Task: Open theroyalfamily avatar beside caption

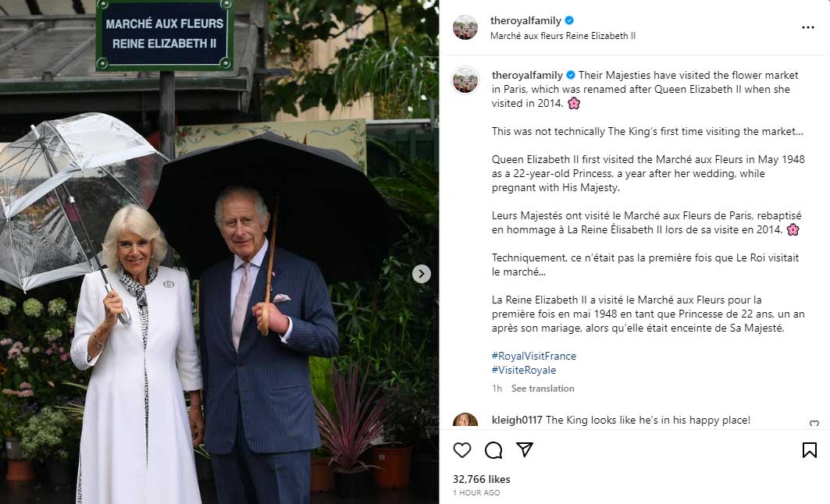Action: [x=465, y=80]
